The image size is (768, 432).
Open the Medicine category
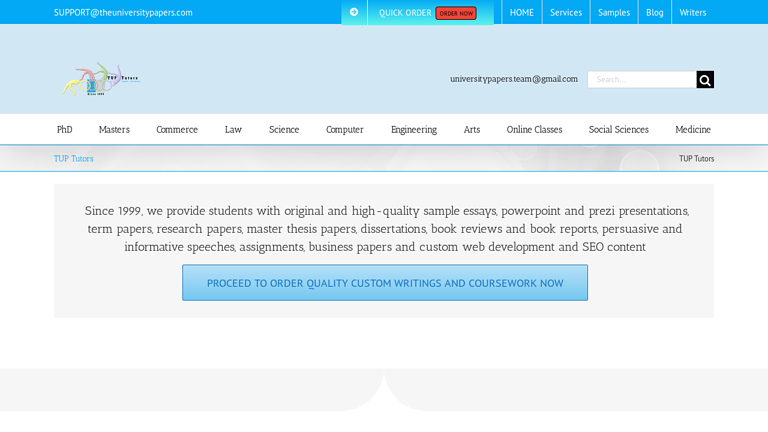click(692, 130)
